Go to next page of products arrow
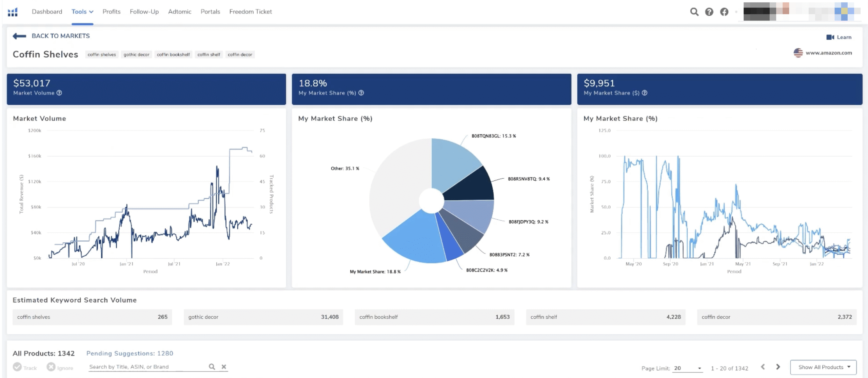The height and width of the screenshot is (378, 868). click(x=778, y=367)
